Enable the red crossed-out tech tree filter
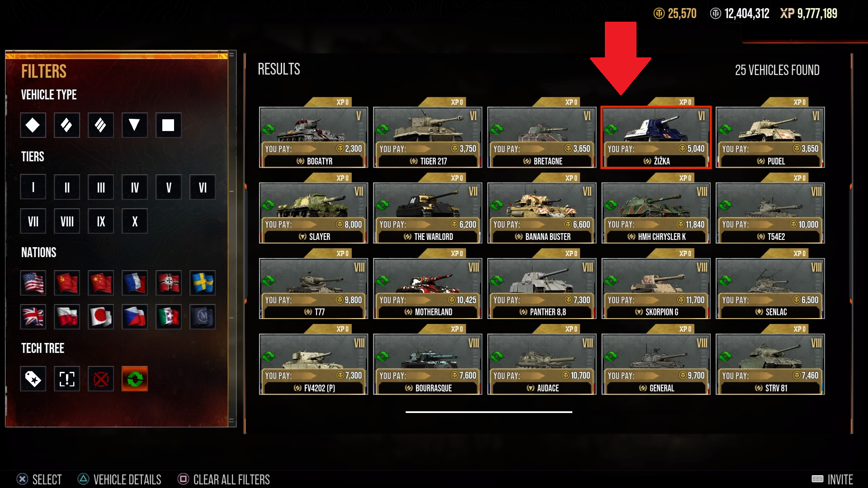This screenshot has height=488, width=868. click(x=101, y=379)
